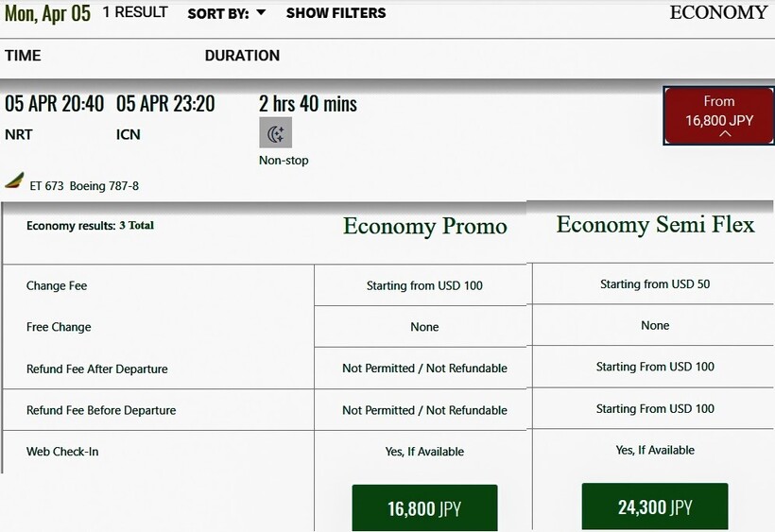This screenshot has width=775, height=532.
Task: Collapse the From 16,800 JPY fare panel
Action: click(x=718, y=115)
